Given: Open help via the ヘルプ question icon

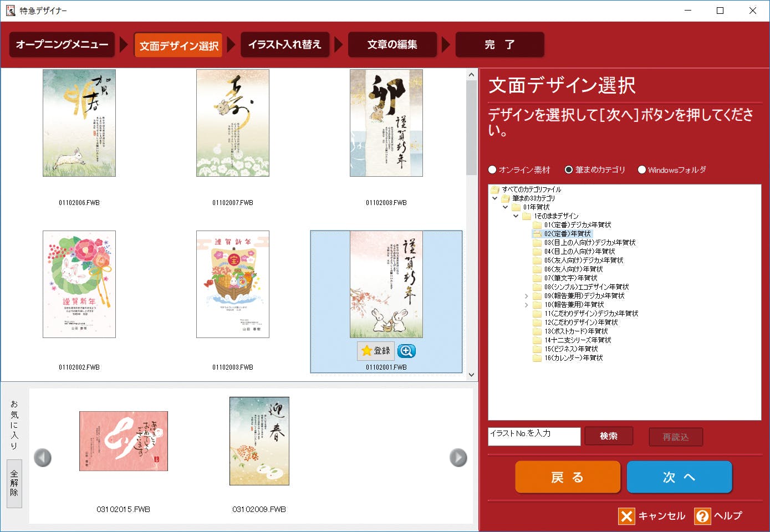Looking at the screenshot, I should [702, 516].
